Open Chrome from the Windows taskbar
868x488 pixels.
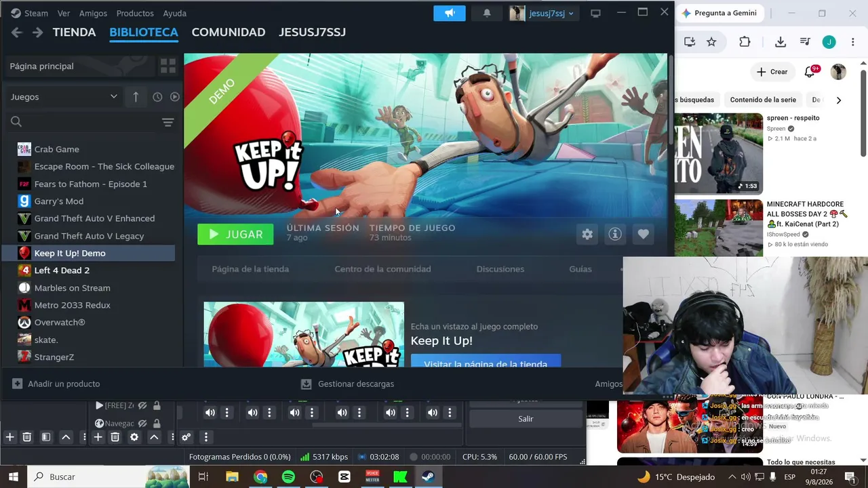tap(260, 476)
